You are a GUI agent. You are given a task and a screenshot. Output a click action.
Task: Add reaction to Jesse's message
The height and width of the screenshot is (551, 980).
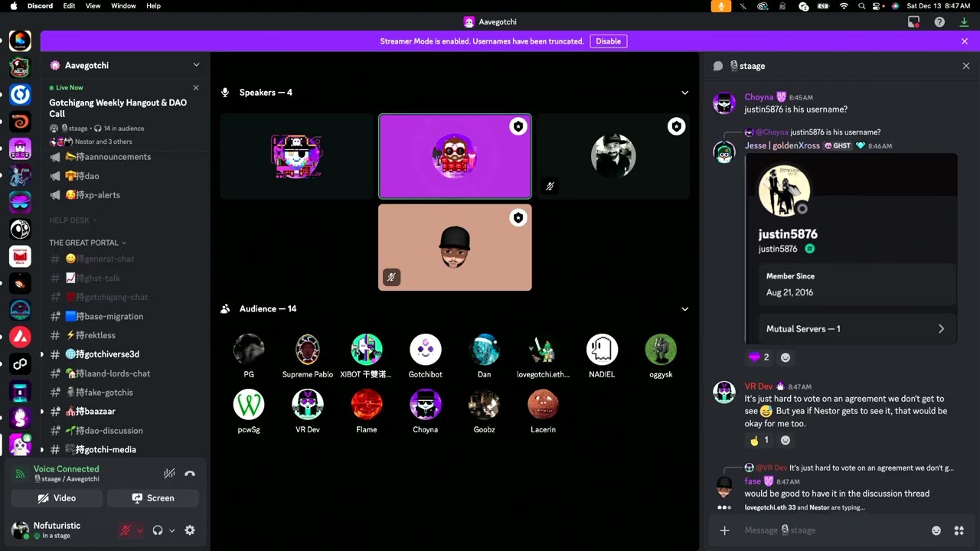coord(786,357)
